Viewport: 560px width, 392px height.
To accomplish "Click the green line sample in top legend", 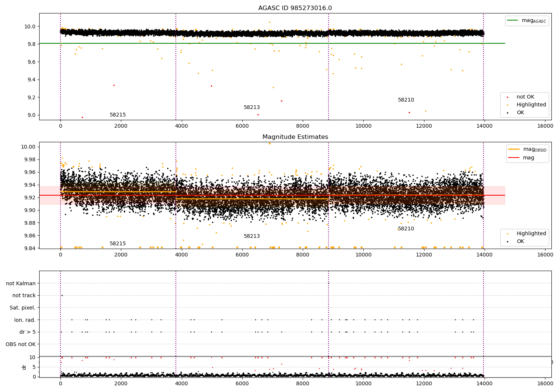I will click(x=513, y=21).
